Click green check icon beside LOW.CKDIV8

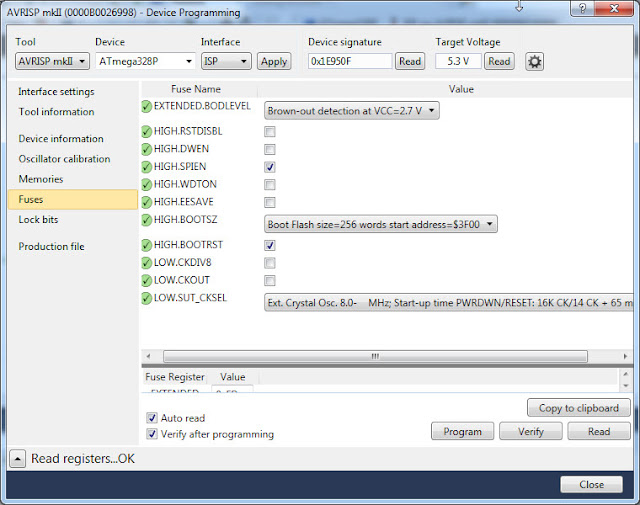[147, 263]
